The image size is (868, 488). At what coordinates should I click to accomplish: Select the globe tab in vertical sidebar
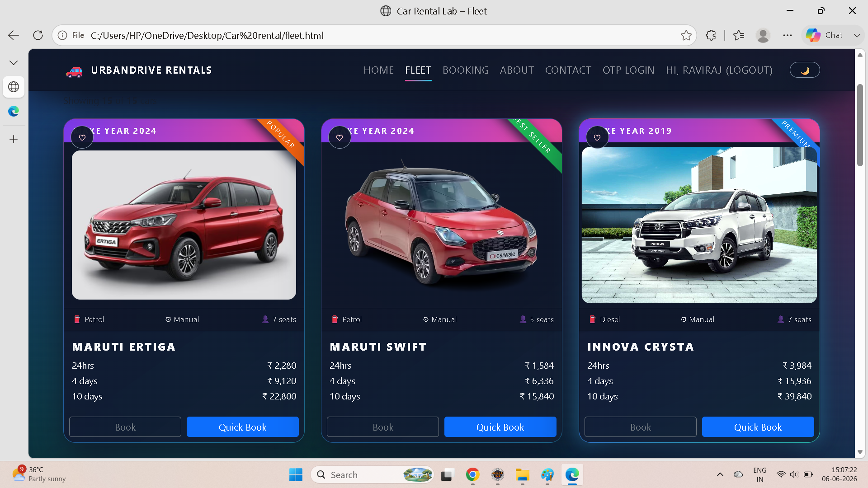pyautogui.click(x=14, y=87)
